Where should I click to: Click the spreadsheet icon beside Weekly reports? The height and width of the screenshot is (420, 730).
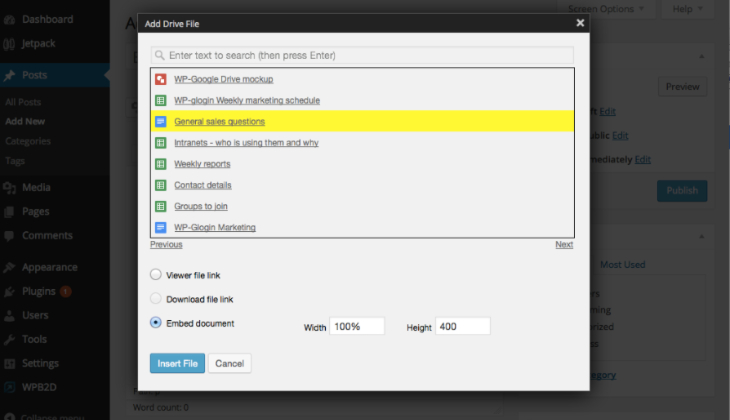[161, 164]
